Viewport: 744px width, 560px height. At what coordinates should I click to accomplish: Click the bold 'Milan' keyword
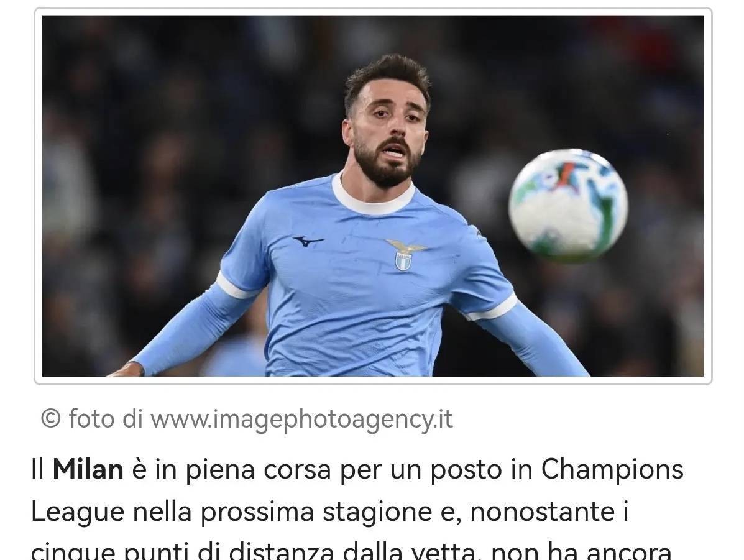coord(88,469)
